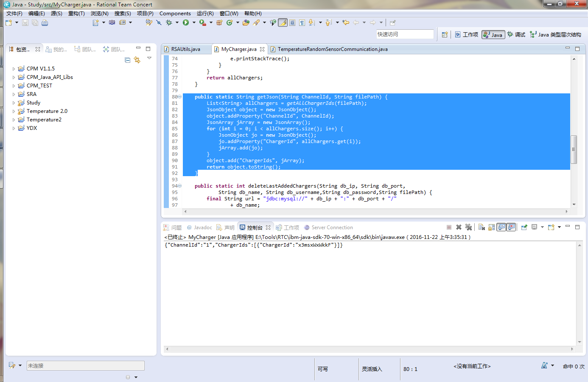The height and width of the screenshot is (382, 588).
Task: Expand the YDX project node
Action: (x=14, y=128)
